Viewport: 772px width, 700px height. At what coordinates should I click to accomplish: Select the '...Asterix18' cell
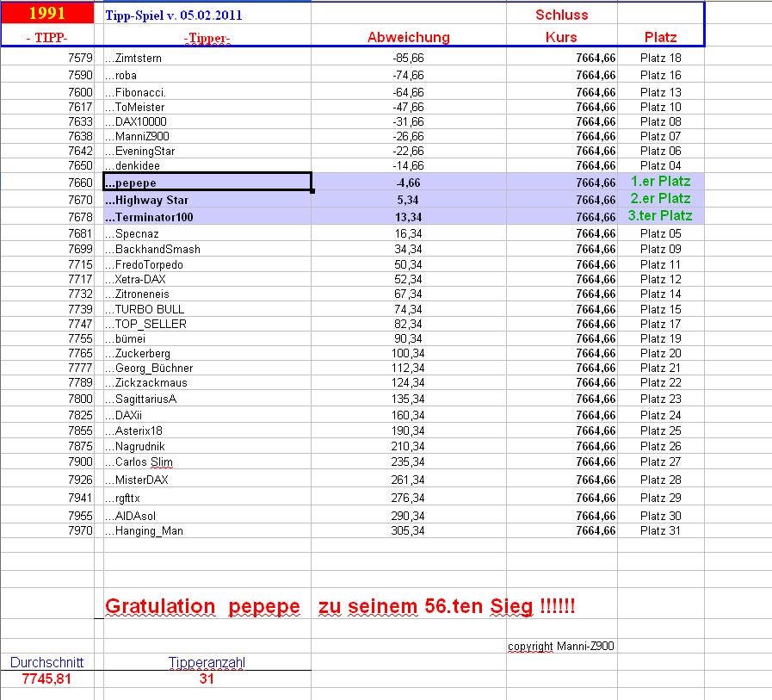tap(207, 431)
